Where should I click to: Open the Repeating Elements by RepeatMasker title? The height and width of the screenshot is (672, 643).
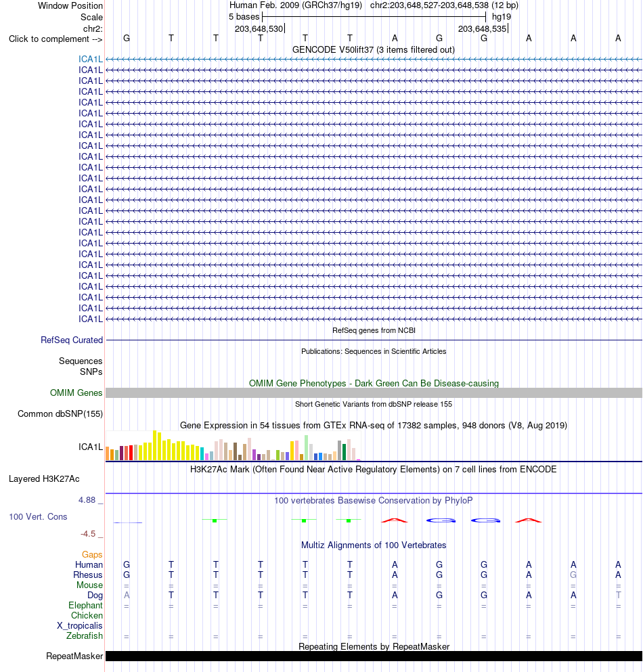tap(374, 647)
